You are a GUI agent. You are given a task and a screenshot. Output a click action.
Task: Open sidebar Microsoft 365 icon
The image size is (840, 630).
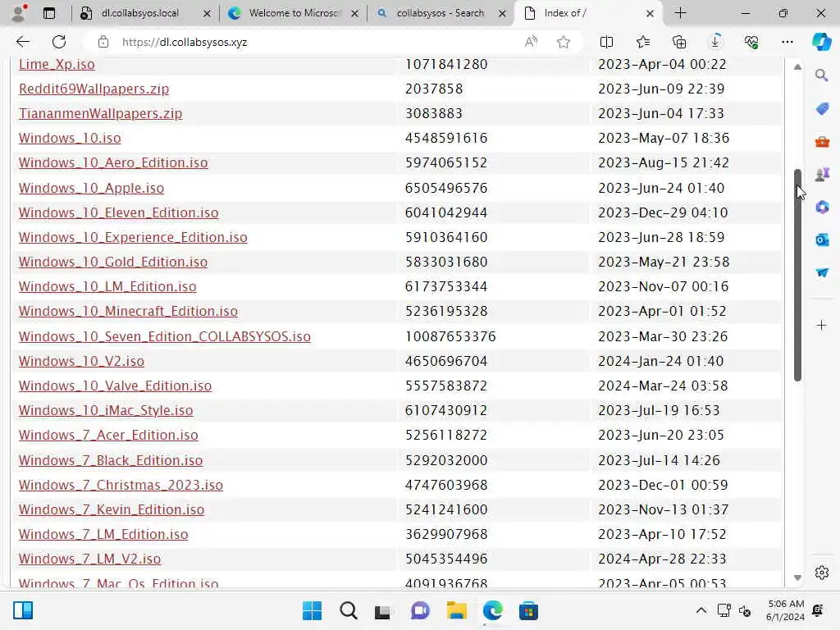click(x=822, y=207)
